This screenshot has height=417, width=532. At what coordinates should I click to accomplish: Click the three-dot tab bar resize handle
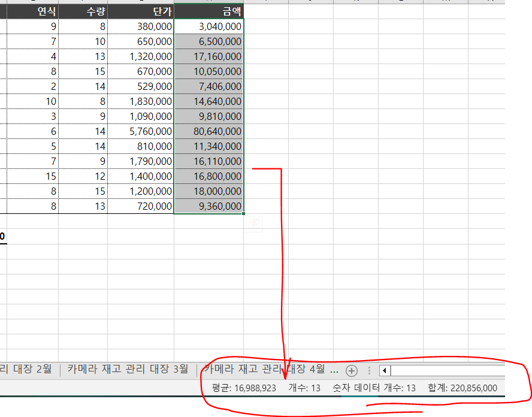(x=369, y=370)
